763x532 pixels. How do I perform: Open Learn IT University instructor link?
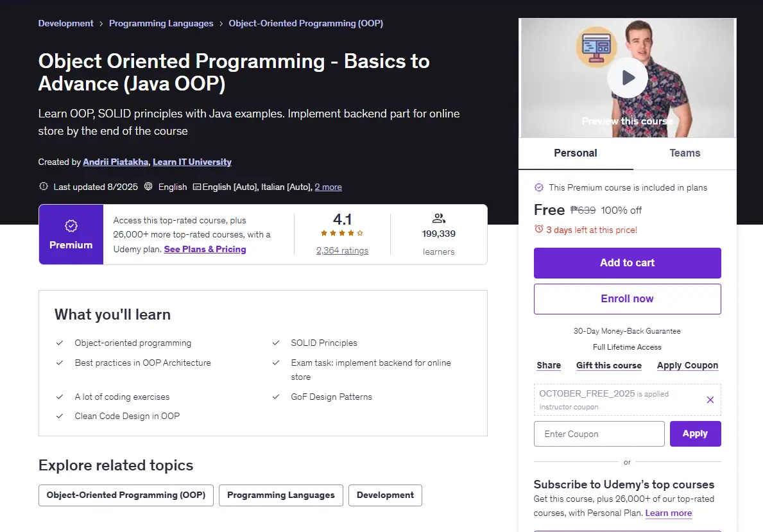click(x=193, y=162)
